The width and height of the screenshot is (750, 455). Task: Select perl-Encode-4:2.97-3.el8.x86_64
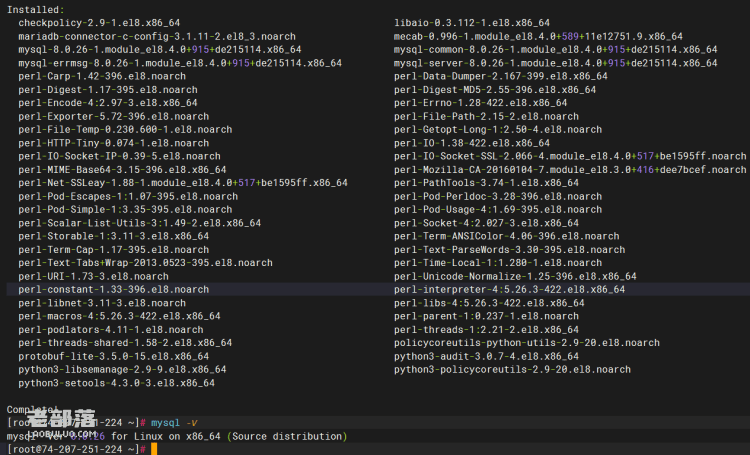(108, 103)
